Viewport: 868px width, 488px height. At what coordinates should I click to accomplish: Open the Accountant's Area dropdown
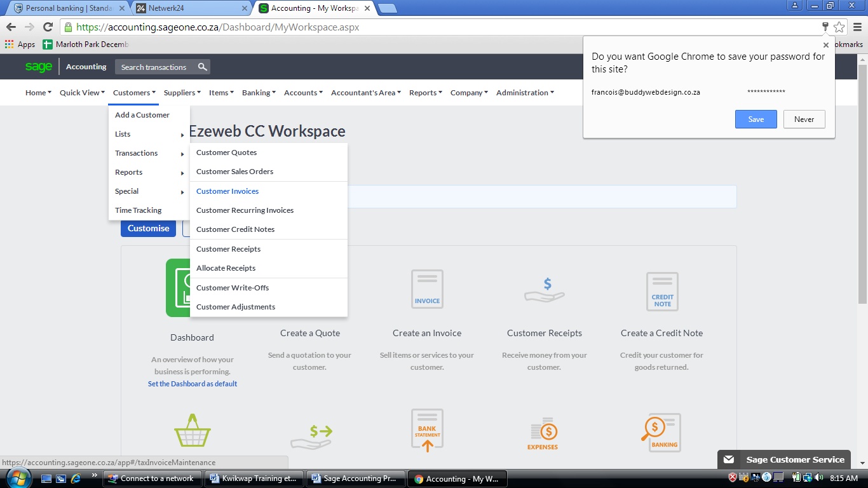point(366,93)
